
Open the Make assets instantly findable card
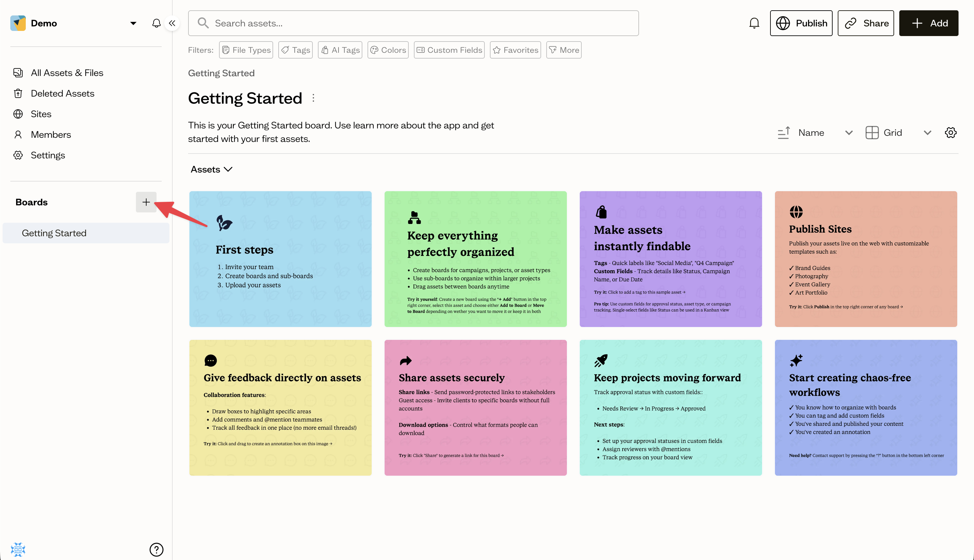point(670,259)
